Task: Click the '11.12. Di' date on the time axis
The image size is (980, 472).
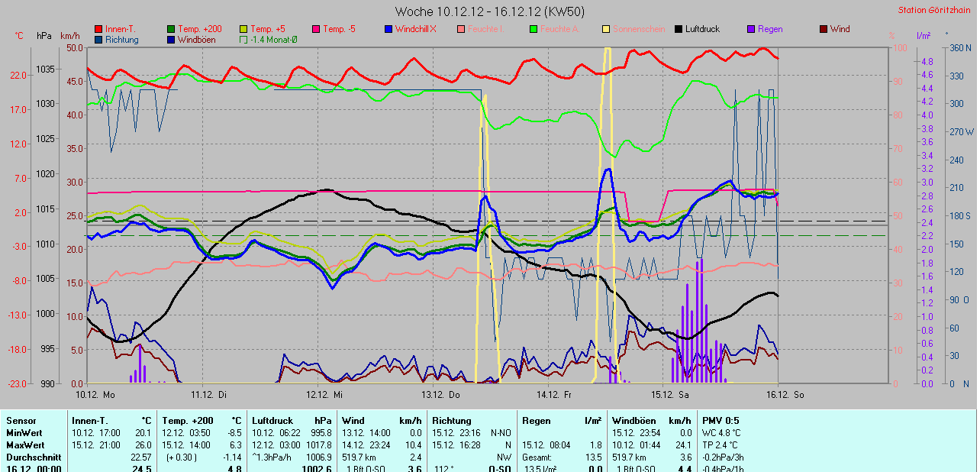Action: [x=209, y=395]
